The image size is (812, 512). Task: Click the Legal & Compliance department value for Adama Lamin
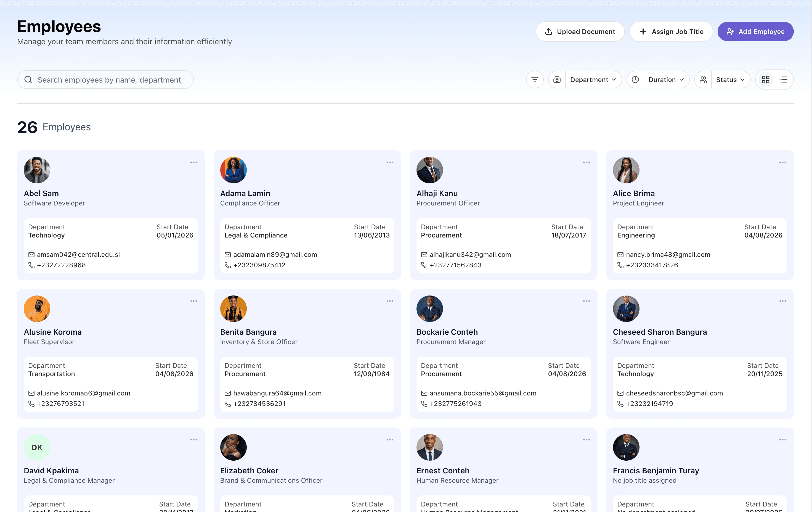point(256,235)
